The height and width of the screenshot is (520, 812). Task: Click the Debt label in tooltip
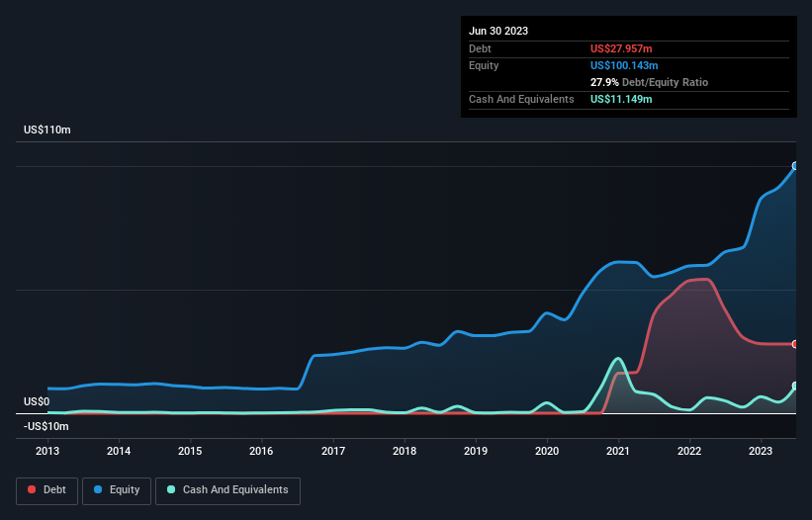coord(480,48)
